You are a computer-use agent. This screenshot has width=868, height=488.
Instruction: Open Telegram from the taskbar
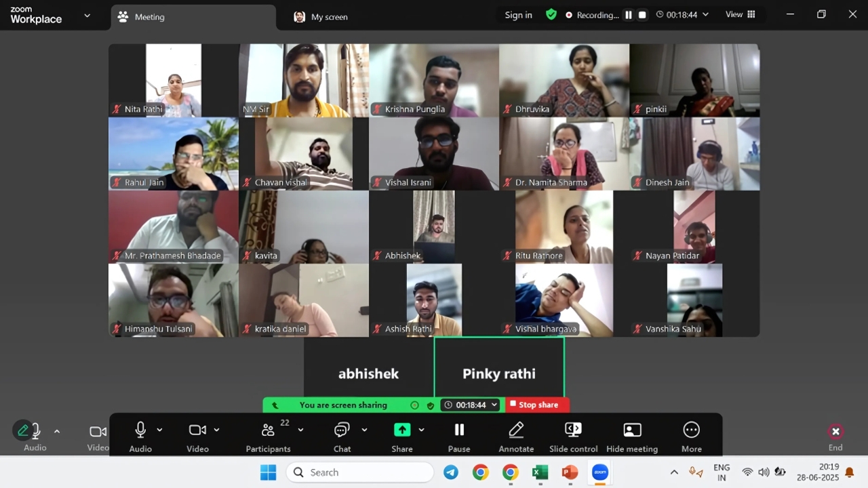click(451, 472)
